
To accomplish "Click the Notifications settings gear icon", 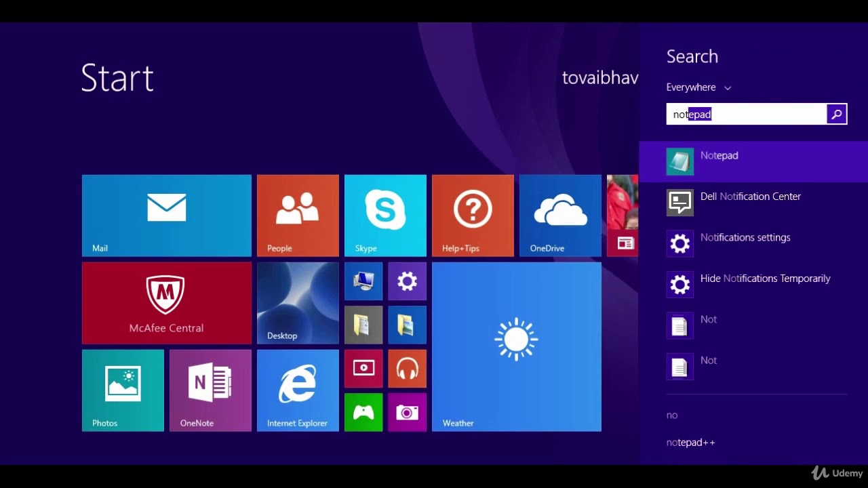I will [x=680, y=244].
